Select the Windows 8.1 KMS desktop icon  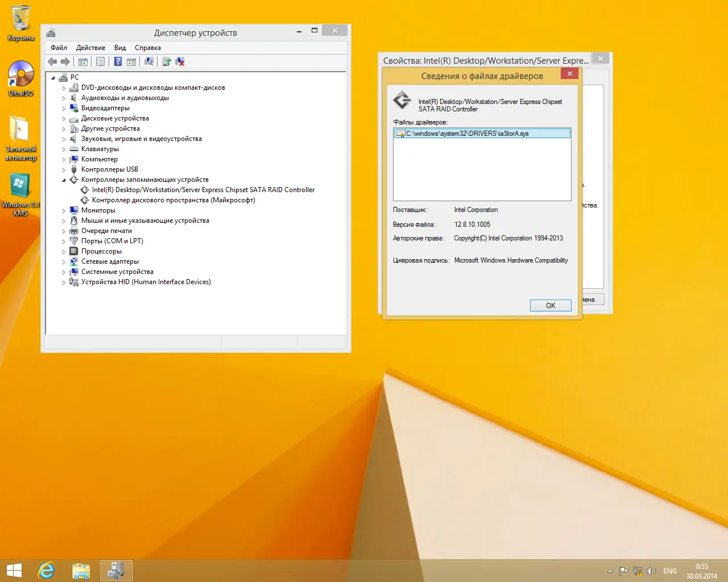20,194
